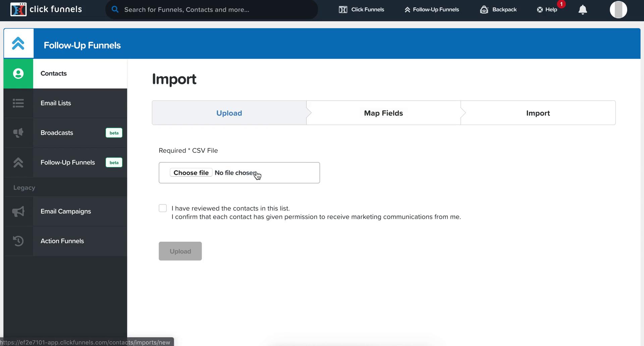This screenshot has width=644, height=346.
Task: Click the Help notification badge
Action: pyautogui.click(x=561, y=4)
